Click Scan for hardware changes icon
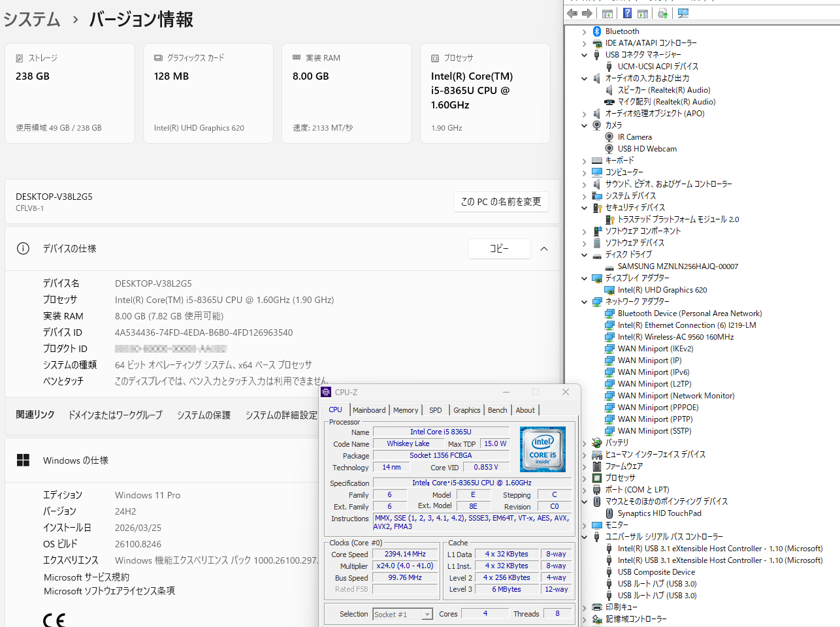This screenshot has height=627, width=840. coord(683,13)
